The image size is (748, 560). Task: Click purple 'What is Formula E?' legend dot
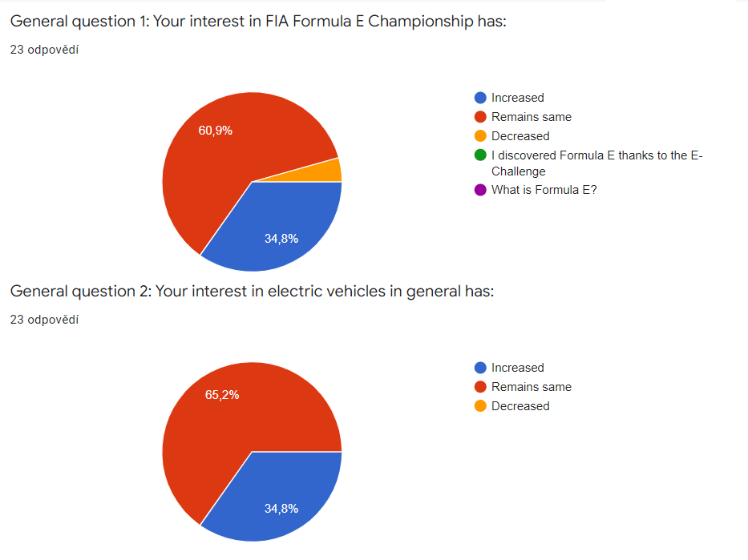coord(480,191)
